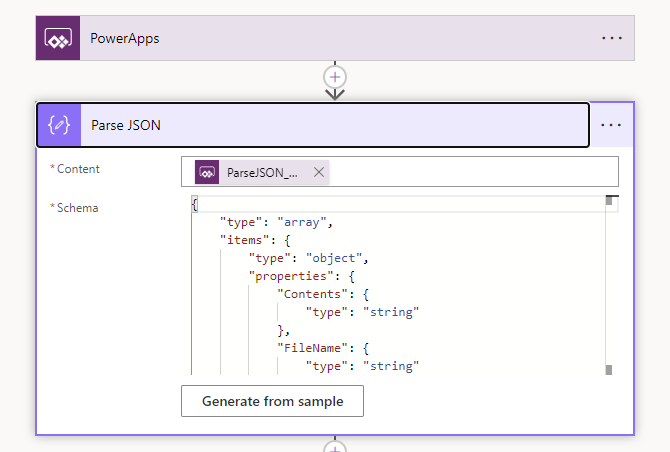Click the insert step plus button below Parse JSON

tap(335, 446)
